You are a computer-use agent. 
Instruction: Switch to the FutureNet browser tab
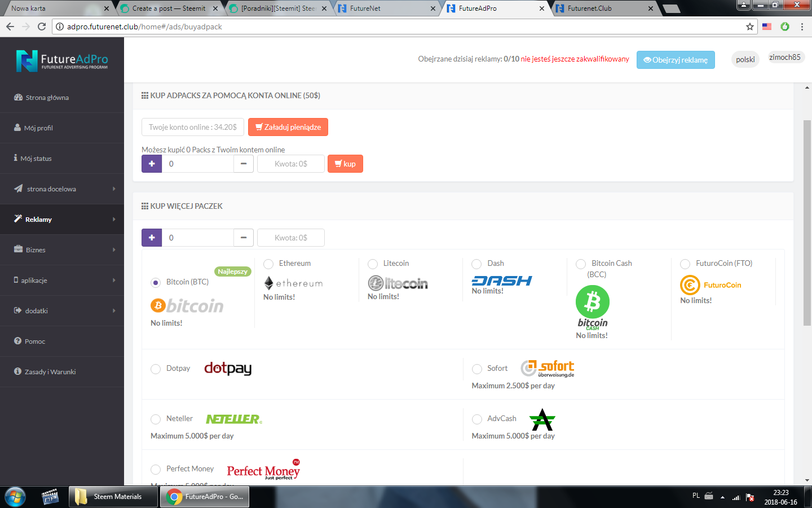click(x=387, y=8)
